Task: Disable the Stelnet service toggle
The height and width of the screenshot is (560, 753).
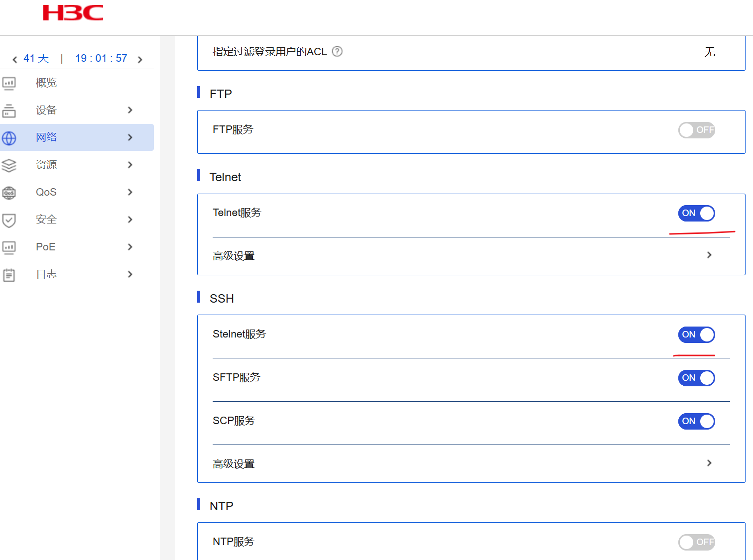Action: click(x=696, y=335)
